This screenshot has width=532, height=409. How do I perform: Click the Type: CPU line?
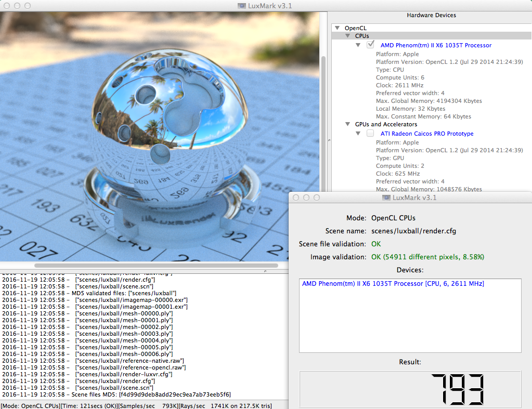390,70
